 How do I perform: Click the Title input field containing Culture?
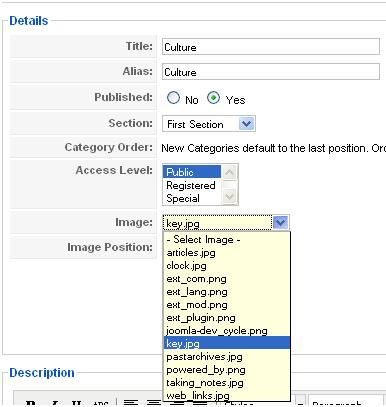(x=271, y=47)
